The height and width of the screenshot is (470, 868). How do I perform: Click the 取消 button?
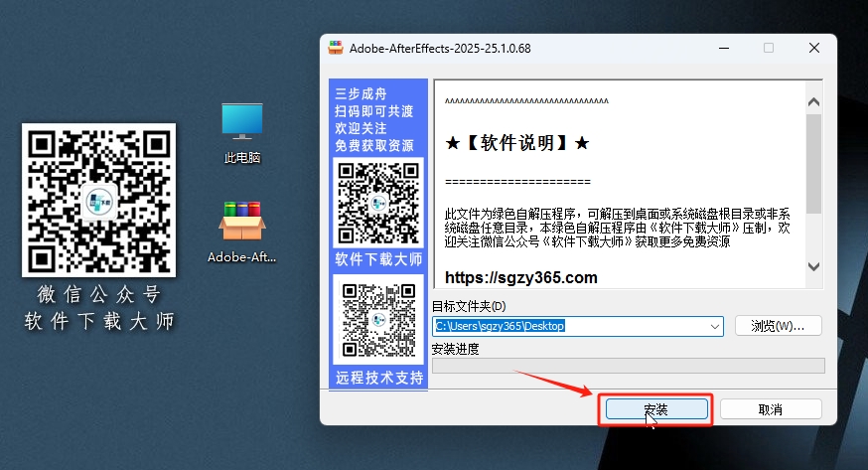coord(771,409)
